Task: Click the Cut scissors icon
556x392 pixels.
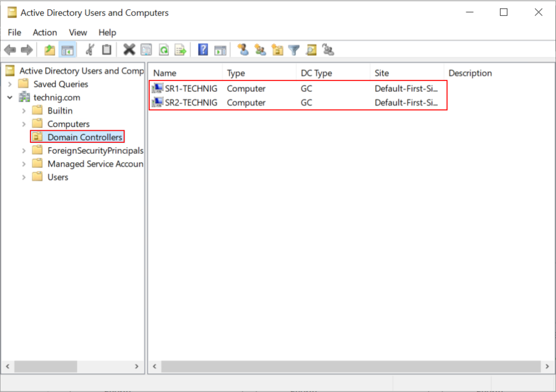Action: (x=90, y=49)
